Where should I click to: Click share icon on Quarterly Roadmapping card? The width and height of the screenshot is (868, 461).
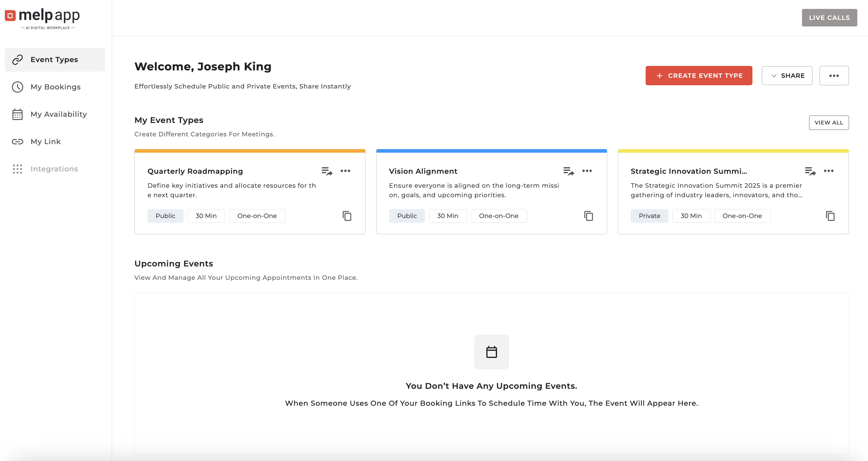point(326,171)
